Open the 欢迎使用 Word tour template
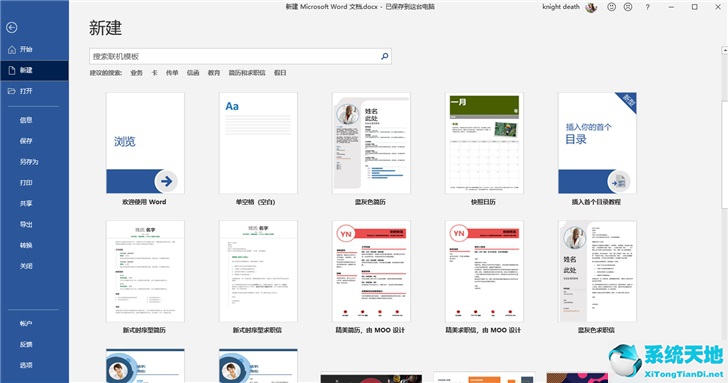The width and height of the screenshot is (728, 383). click(x=145, y=149)
